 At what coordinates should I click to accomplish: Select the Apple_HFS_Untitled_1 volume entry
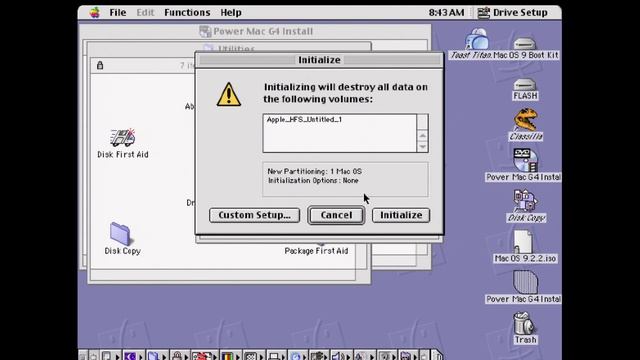[x=304, y=120]
